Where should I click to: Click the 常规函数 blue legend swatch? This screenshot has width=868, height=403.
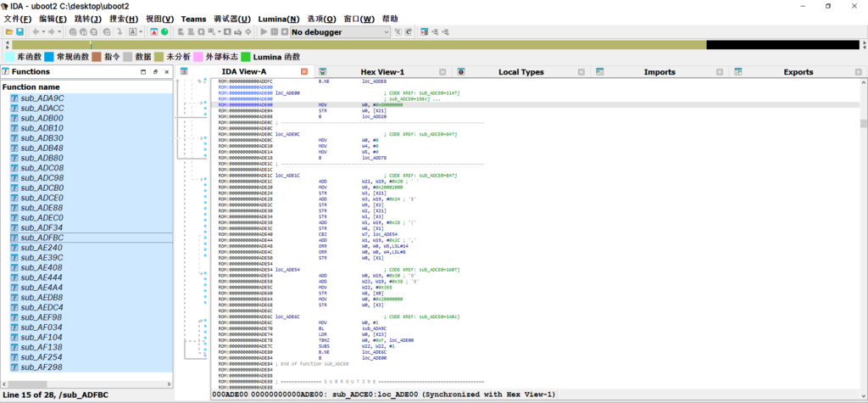click(x=49, y=57)
